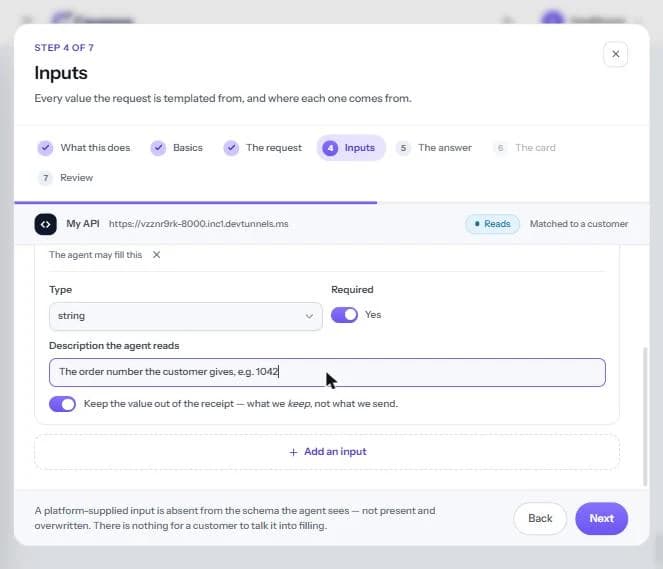This screenshot has width=663, height=569.
Task: Toggle 'Keep the value out of the receipt'
Action: [x=63, y=404]
